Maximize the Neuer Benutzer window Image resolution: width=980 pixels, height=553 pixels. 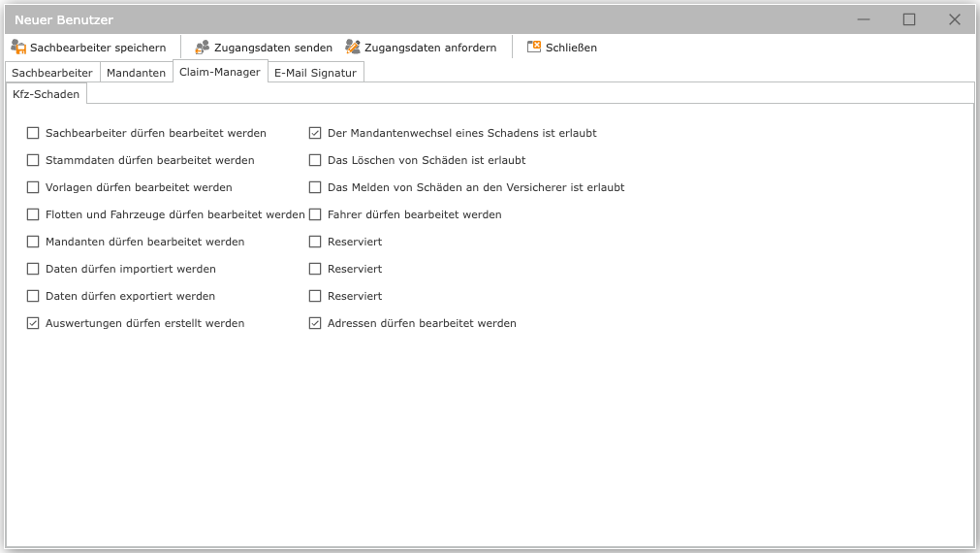tap(909, 19)
